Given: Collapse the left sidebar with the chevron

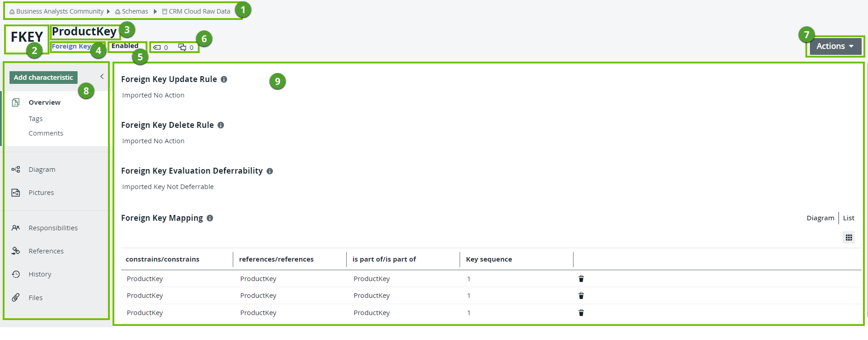Looking at the screenshot, I should coord(102,77).
